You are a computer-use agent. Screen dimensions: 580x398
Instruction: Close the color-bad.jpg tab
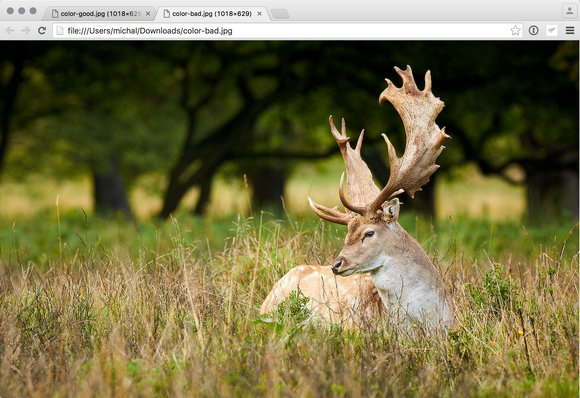(x=260, y=14)
